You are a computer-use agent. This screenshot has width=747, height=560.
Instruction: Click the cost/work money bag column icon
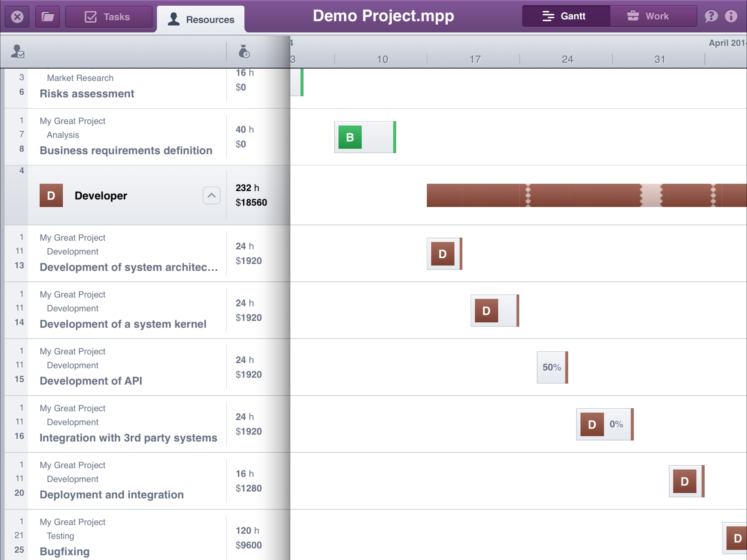244,51
